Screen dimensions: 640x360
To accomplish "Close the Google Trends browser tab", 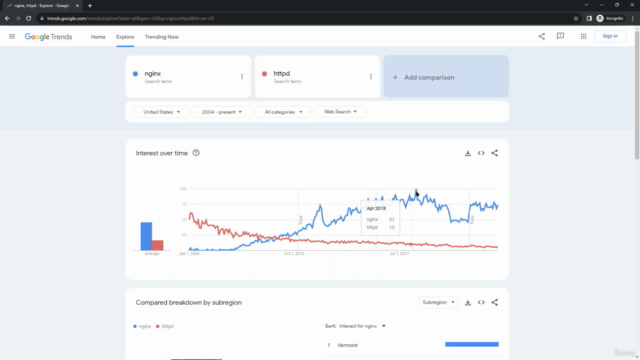I will (77, 6).
